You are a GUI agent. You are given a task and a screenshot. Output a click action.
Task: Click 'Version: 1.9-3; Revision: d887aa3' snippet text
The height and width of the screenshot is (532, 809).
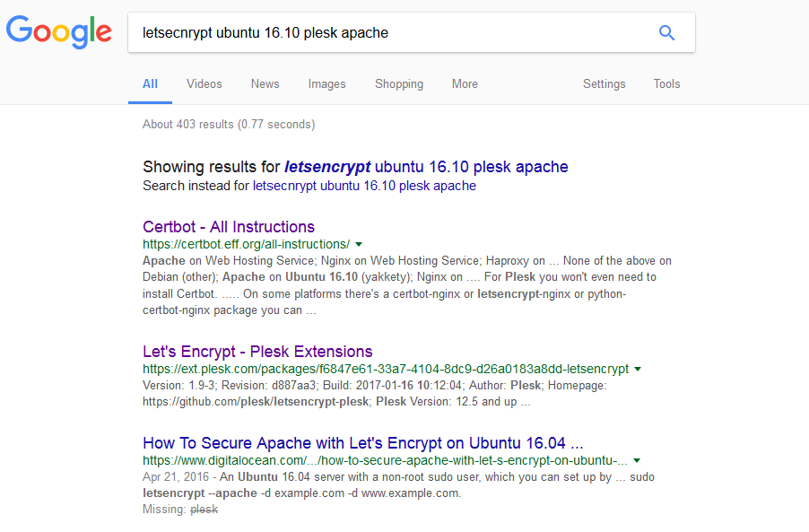pyautogui.click(x=229, y=386)
